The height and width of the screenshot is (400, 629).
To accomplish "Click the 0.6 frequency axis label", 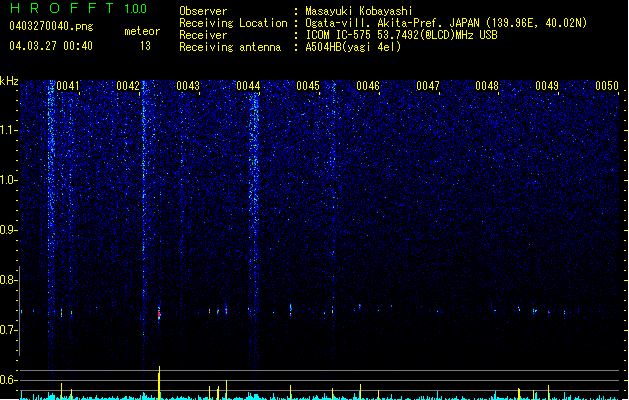I will (x=8, y=380).
